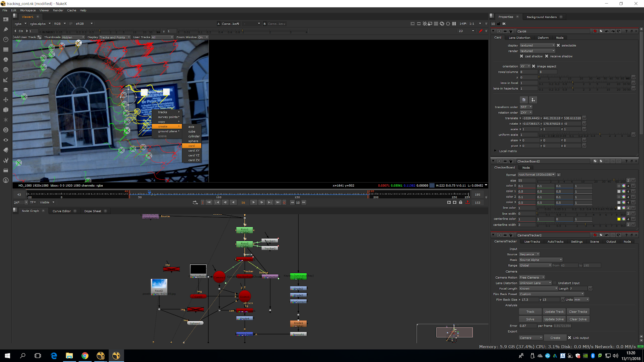Open the Camera Motion dropdown

[x=531, y=278]
